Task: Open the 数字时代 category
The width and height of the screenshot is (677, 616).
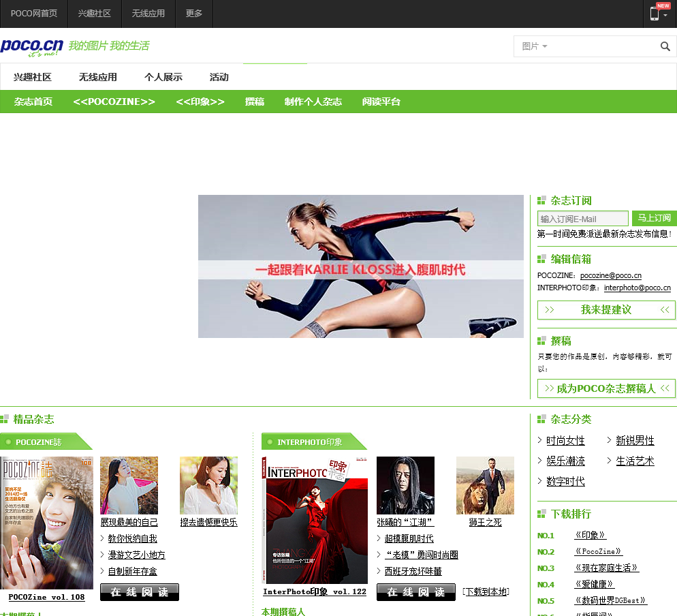Action: click(565, 481)
